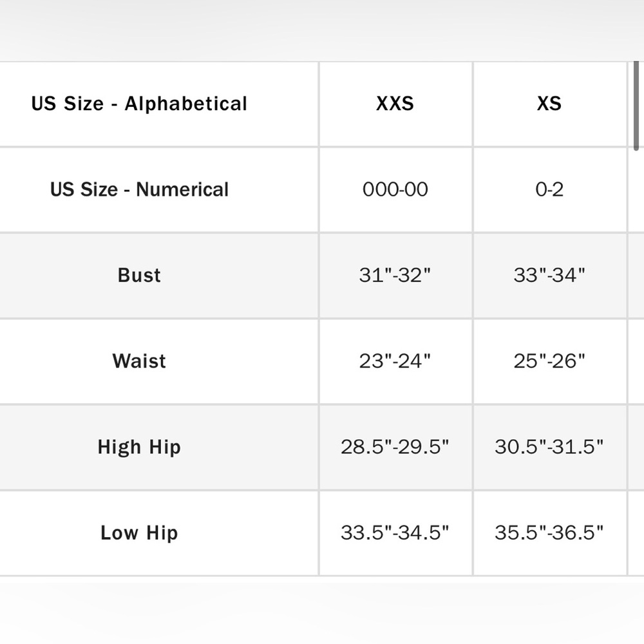
Task: Click the 28.5"-29.5" high hip cell
Action: [395, 448]
